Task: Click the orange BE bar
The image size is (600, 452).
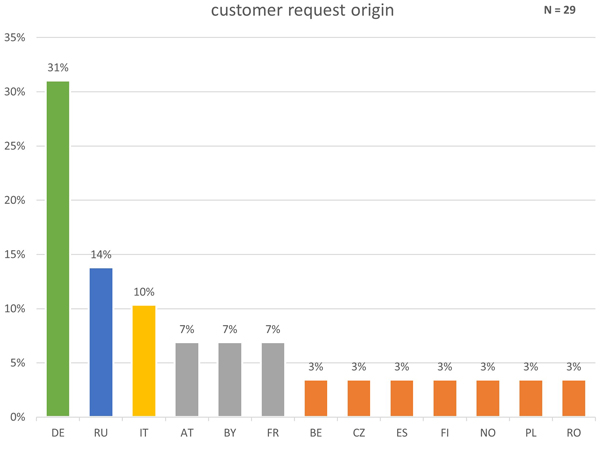Action: (x=316, y=398)
